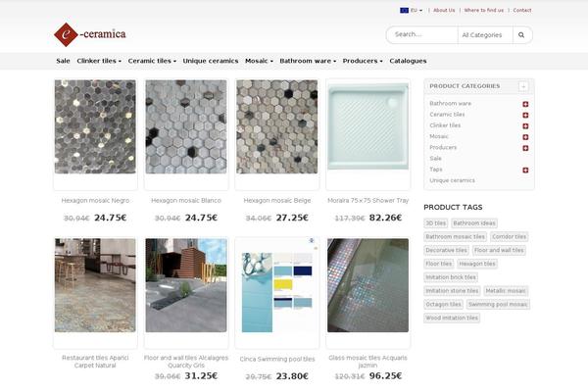
Task: Select the Mosaic sidebar category
Action: tap(439, 136)
